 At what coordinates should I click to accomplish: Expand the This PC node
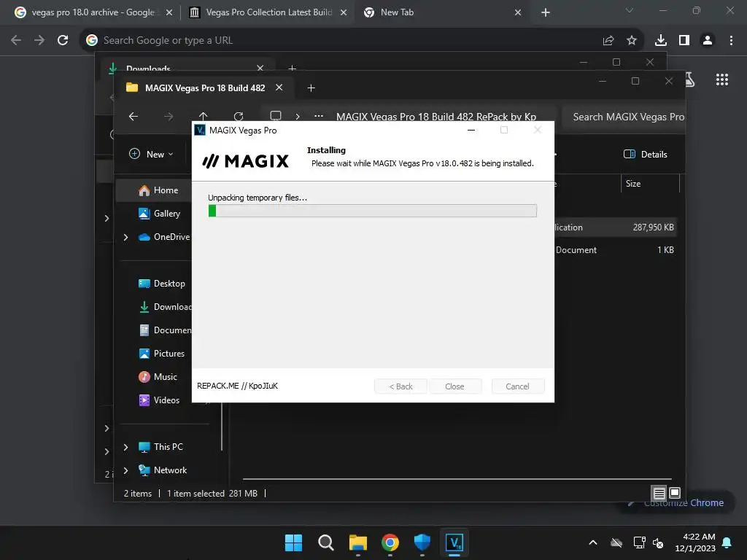pos(125,447)
